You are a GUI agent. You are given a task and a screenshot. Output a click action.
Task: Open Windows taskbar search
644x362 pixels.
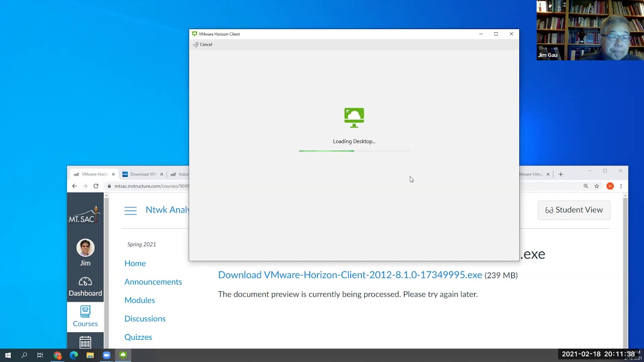point(24,355)
